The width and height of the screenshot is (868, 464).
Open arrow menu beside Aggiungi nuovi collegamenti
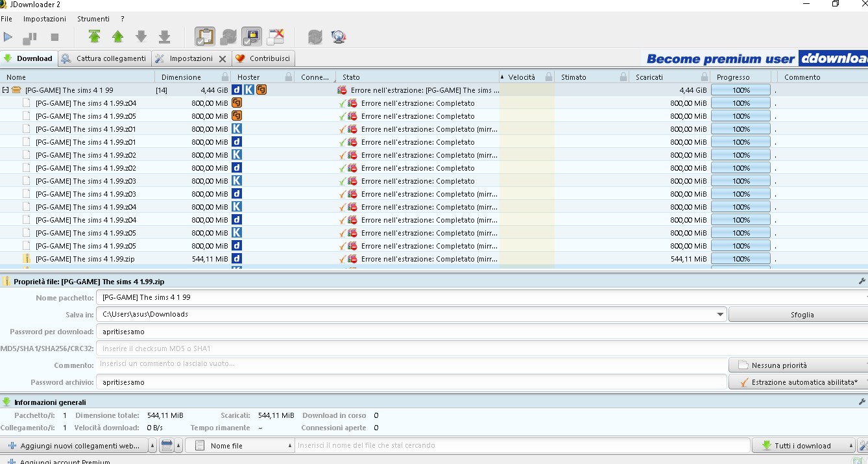[x=153, y=446]
